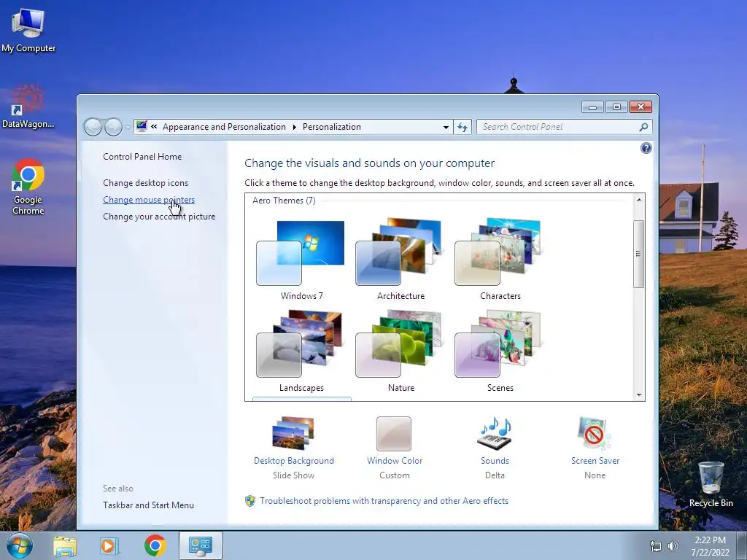Open the DataWagon desktop shortcut

tap(28, 106)
